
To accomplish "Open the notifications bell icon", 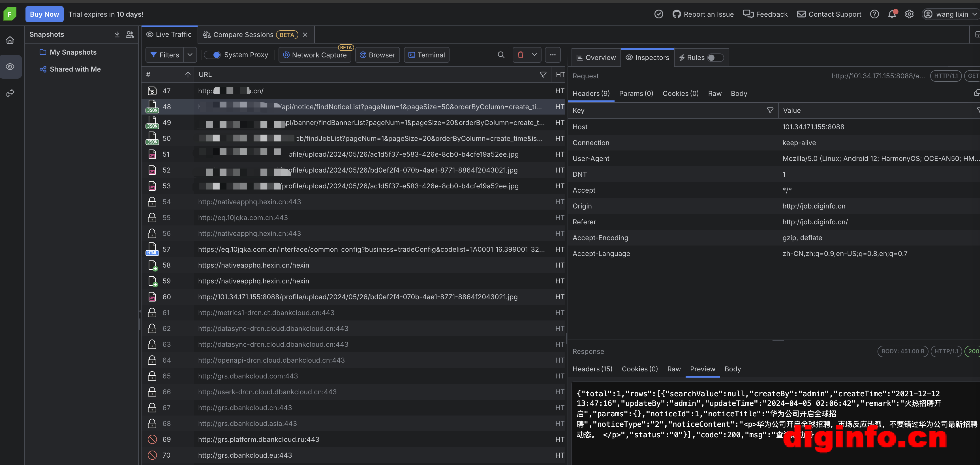I will pos(892,14).
